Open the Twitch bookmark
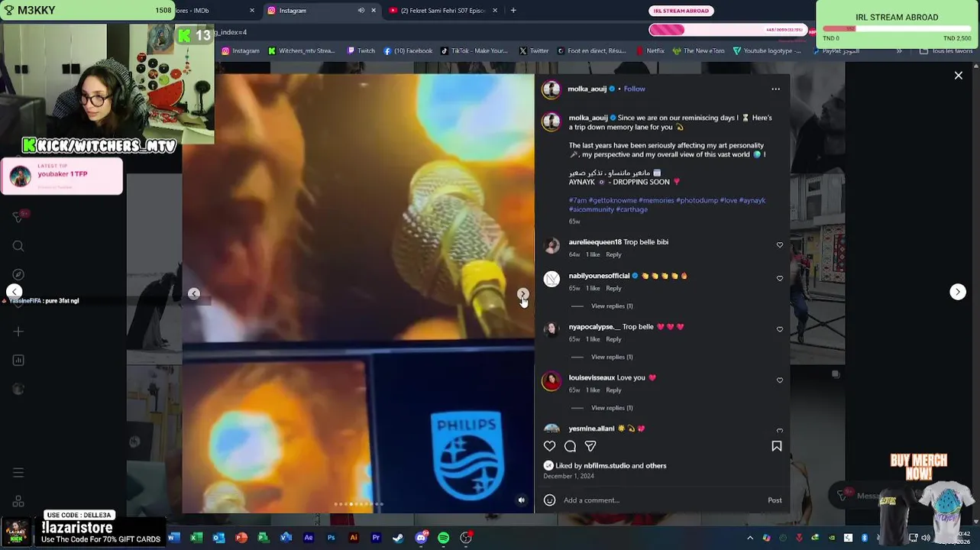Screen dimensions: 980x550 coord(361,51)
